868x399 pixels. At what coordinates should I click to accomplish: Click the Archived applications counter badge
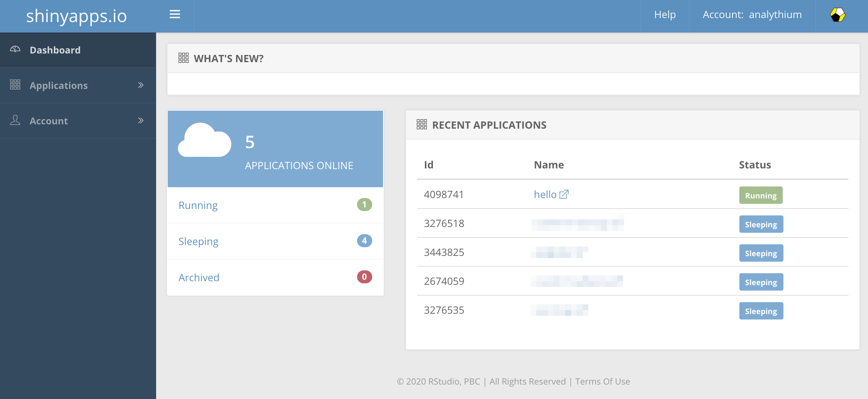point(364,276)
